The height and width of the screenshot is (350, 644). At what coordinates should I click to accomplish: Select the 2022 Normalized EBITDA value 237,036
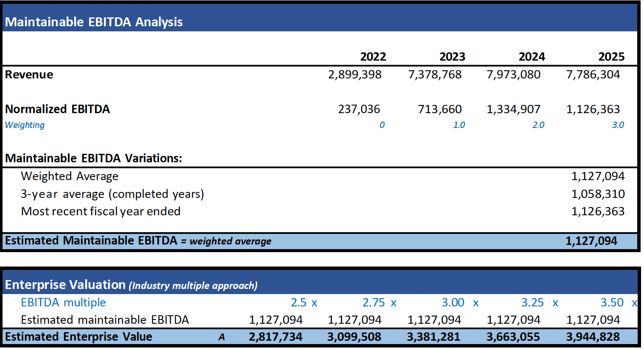(359, 109)
